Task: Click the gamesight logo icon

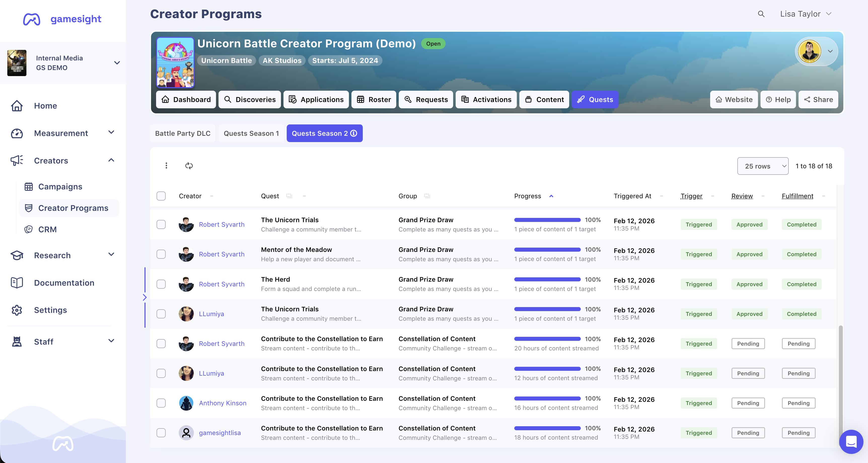Action: (32, 19)
